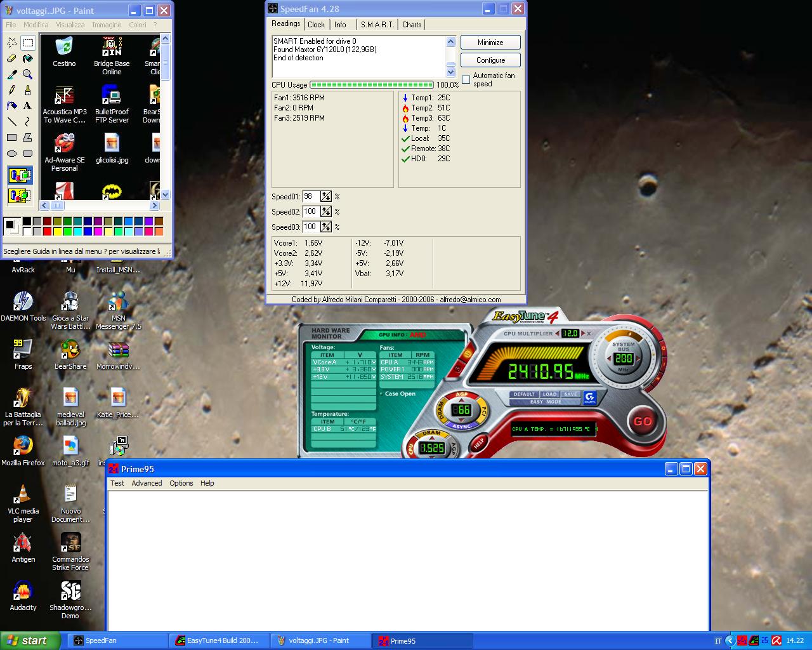812x650 pixels.
Task: Click the Configure button in SpeedFan
Action: pyautogui.click(x=490, y=60)
